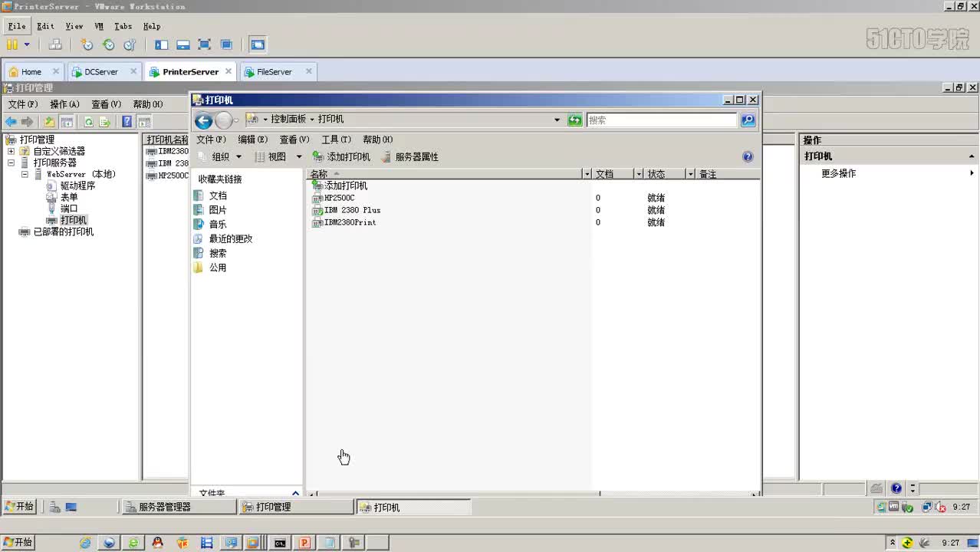The width and height of the screenshot is (980, 552).
Task: Click the help icon in 打印管理 toolbar
Action: click(127, 122)
